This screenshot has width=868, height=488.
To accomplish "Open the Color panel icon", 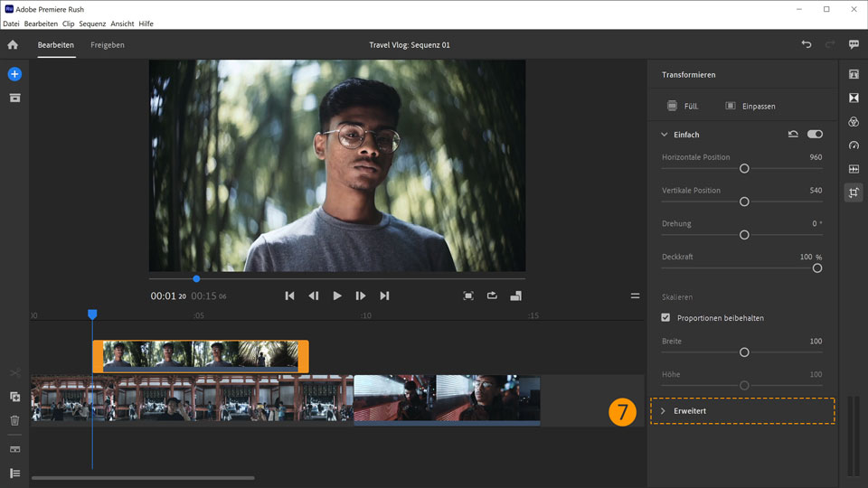I will 854,122.
